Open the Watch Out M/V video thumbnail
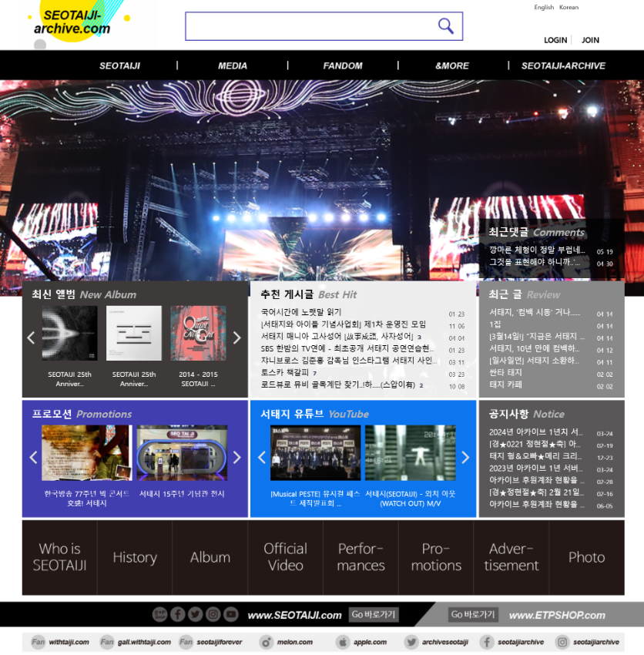 (x=410, y=453)
